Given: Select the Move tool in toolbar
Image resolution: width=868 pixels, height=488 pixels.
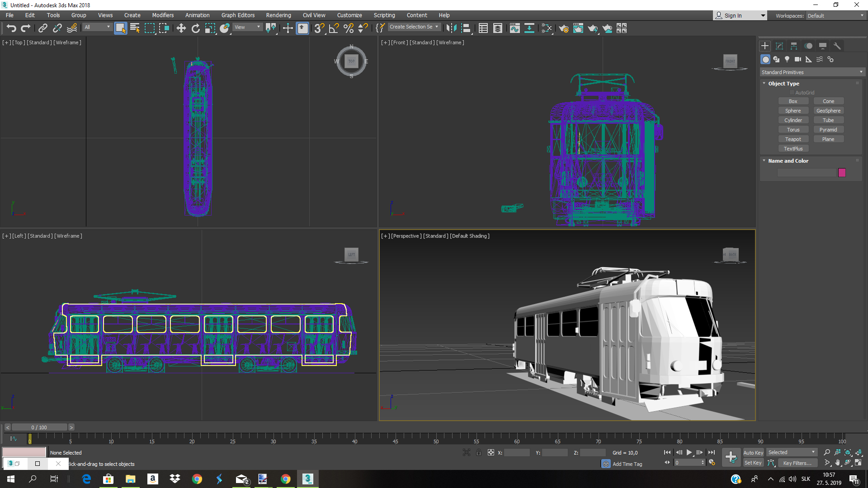Looking at the screenshot, I should [x=181, y=28].
